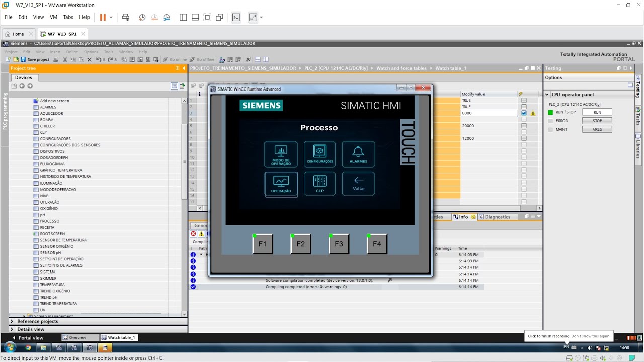Viewport: 644px width, 362px height.
Task: Click the Redo arrow in TIA toolbar
Action: [x=111, y=59]
